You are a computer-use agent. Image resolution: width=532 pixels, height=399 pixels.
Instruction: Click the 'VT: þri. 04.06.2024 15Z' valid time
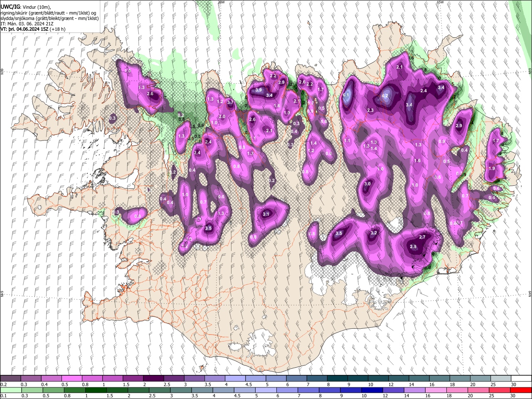[x=25, y=29]
